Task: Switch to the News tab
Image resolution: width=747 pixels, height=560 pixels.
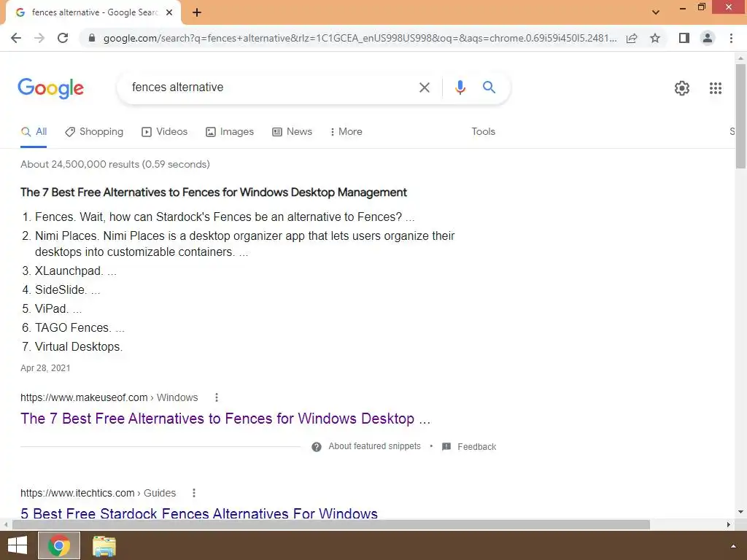Action: click(x=292, y=132)
